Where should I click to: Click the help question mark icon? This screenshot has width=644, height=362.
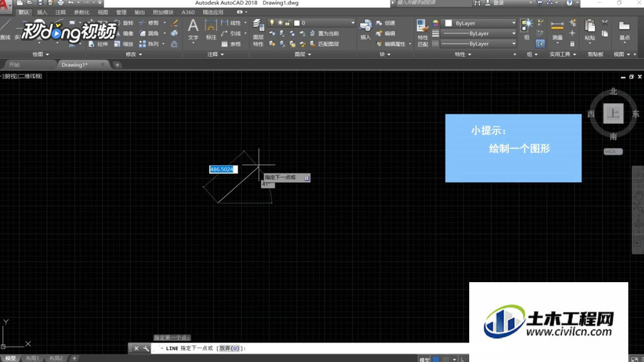pyautogui.click(x=569, y=3)
